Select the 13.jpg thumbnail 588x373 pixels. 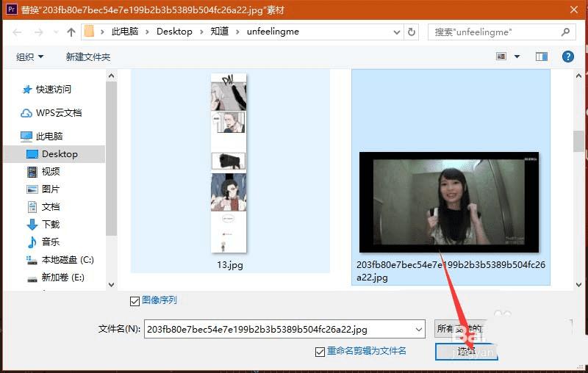click(x=230, y=171)
